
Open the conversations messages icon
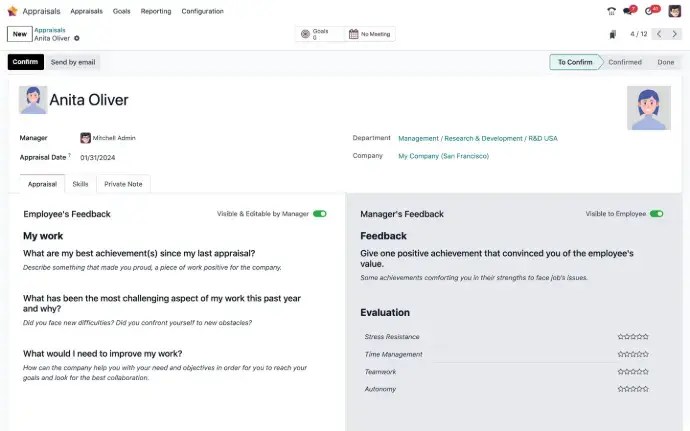click(x=628, y=11)
